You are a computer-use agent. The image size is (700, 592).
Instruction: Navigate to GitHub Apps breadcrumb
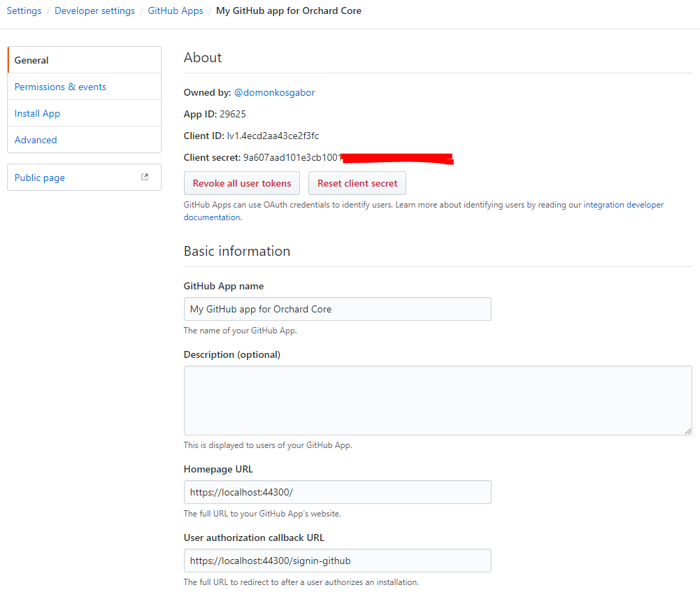[x=176, y=10]
